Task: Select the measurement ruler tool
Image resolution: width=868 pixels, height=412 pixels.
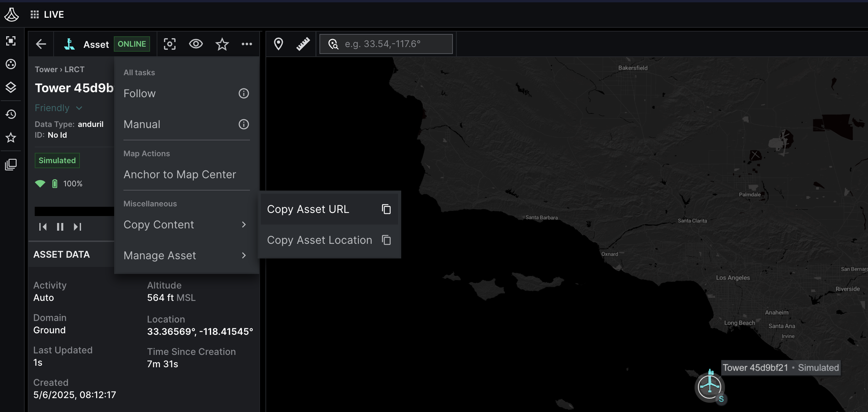Action: pyautogui.click(x=304, y=44)
